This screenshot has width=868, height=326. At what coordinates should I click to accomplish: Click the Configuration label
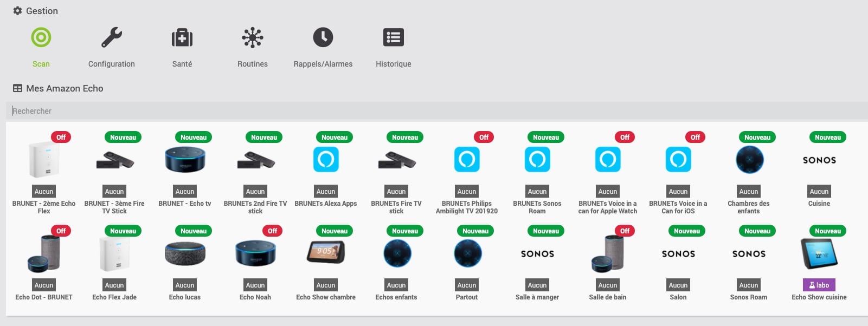[112, 64]
